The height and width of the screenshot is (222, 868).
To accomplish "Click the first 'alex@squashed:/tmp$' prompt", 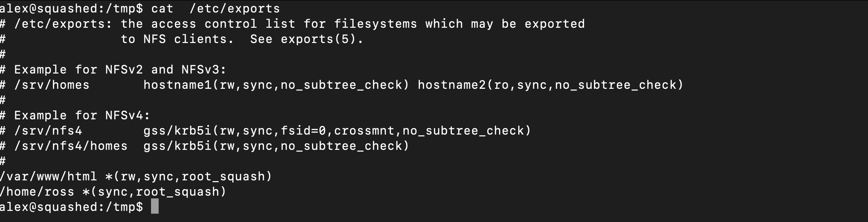I will coord(71,8).
